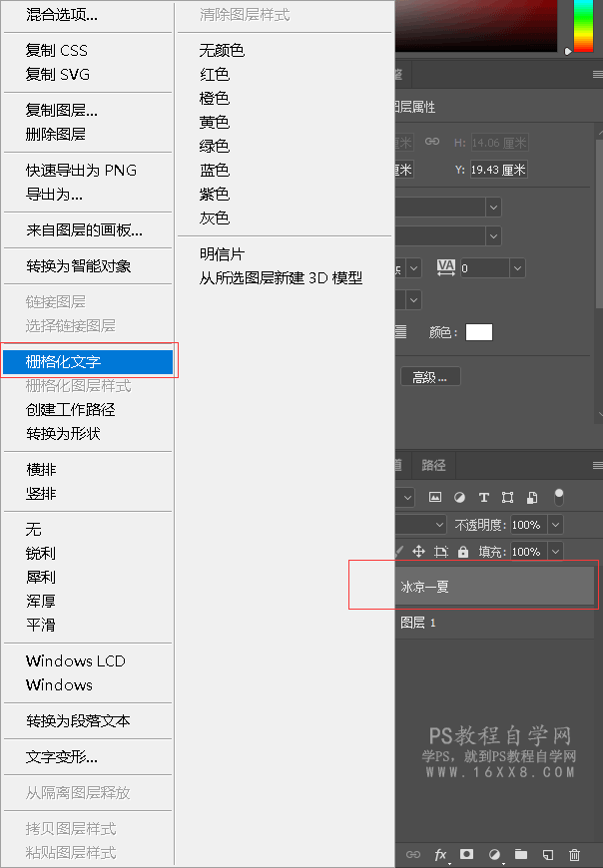Select the 冰凉一夏 text layer
603x868 pixels.
pos(494,587)
